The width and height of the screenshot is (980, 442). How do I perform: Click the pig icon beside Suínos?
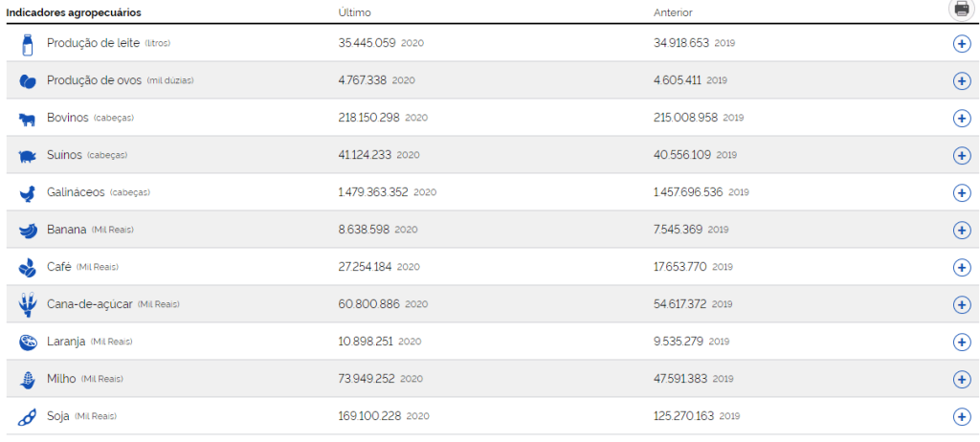[27, 156]
